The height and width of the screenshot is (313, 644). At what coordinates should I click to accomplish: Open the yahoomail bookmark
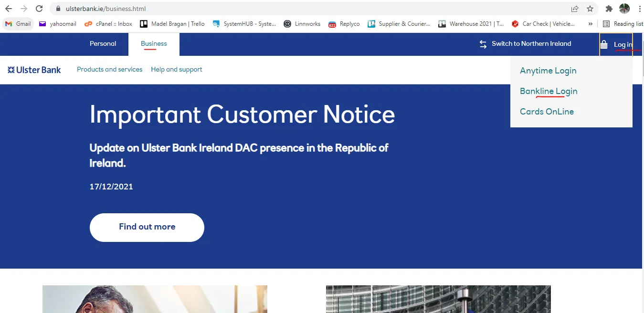click(58, 24)
